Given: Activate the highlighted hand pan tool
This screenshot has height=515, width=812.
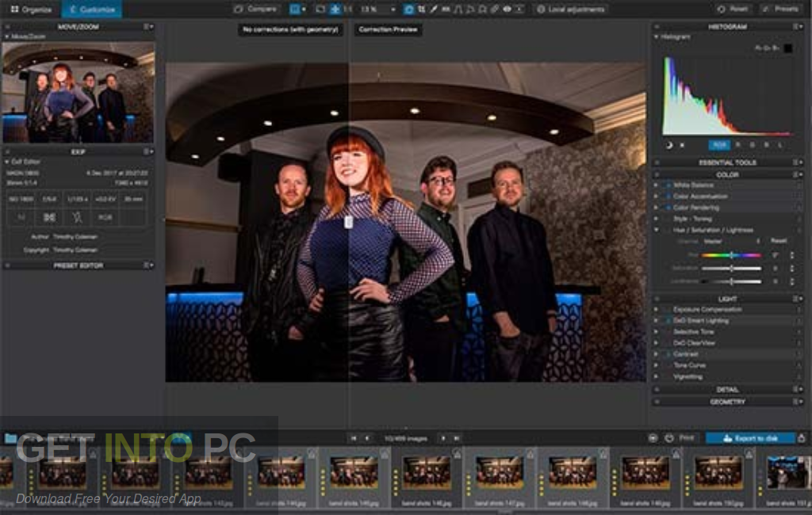Looking at the screenshot, I should tap(408, 10).
